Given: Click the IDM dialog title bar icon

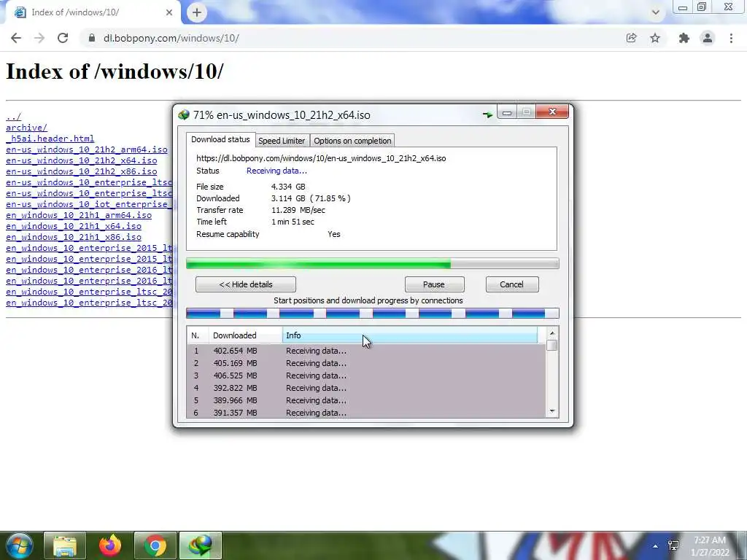Looking at the screenshot, I should (x=183, y=114).
